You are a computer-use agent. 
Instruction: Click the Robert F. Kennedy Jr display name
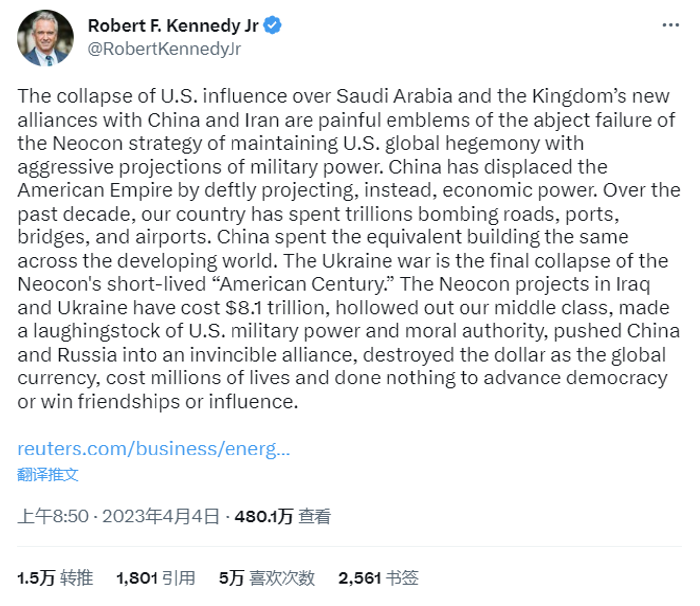click(x=173, y=25)
